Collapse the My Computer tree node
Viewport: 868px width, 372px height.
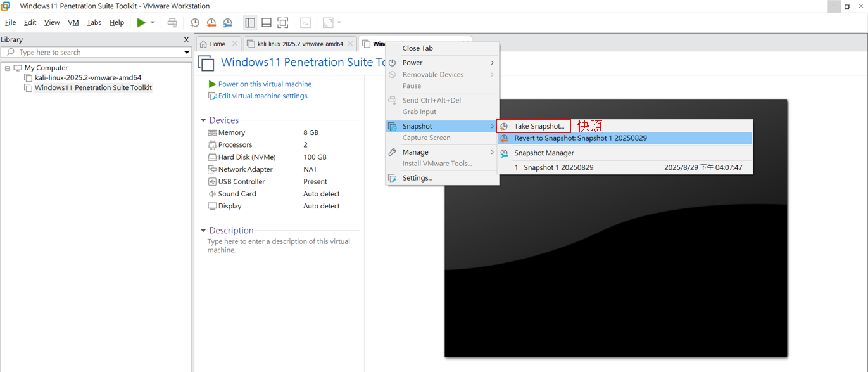pyautogui.click(x=8, y=68)
